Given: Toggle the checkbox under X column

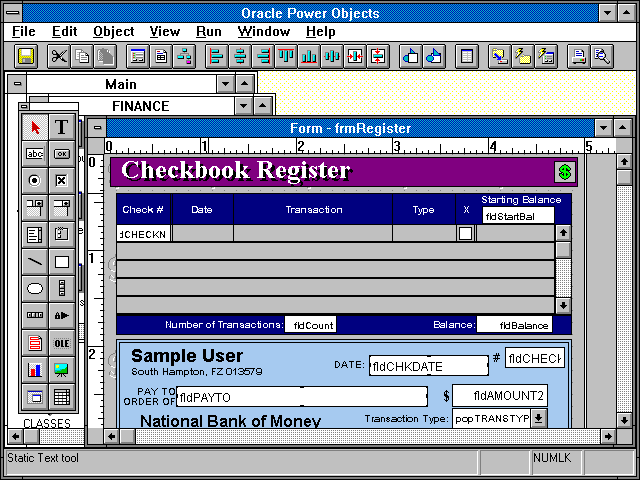Looking at the screenshot, I should (x=465, y=233).
